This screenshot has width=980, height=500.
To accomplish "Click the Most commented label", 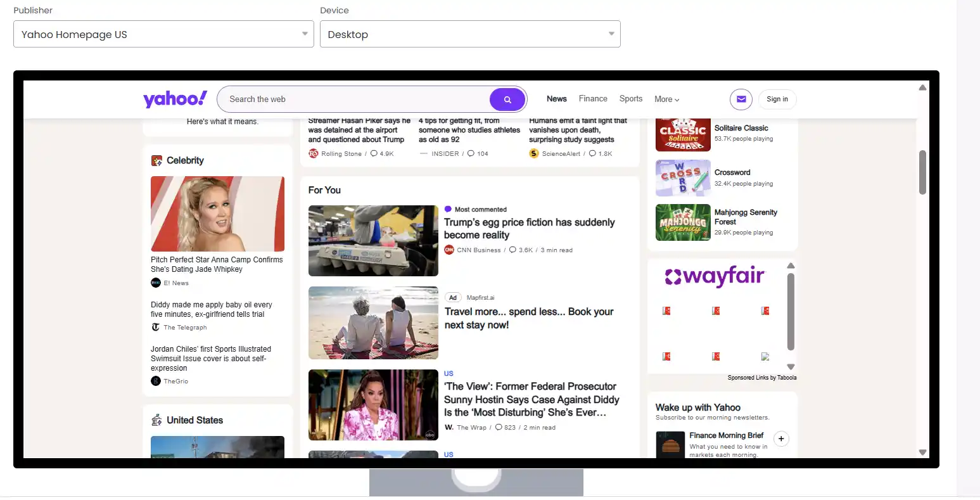I will click(481, 209).
